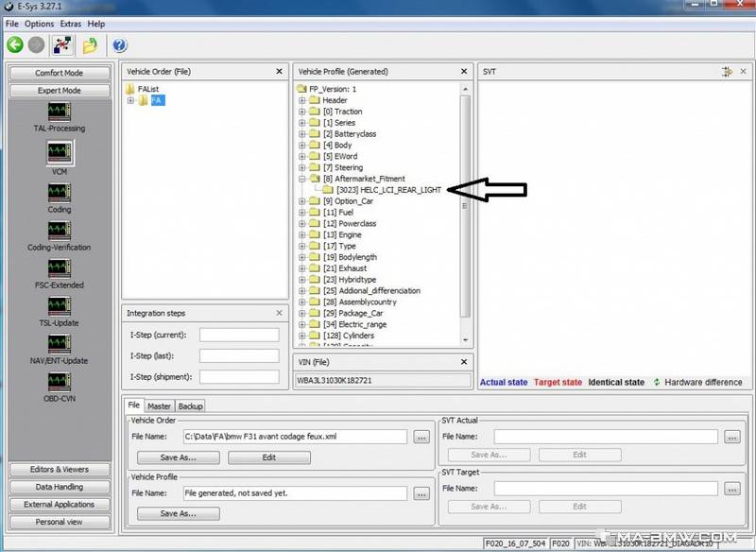756x552 pixels.
Task: Expand the [2] Batteryclass node
Action: coord(301,134)
